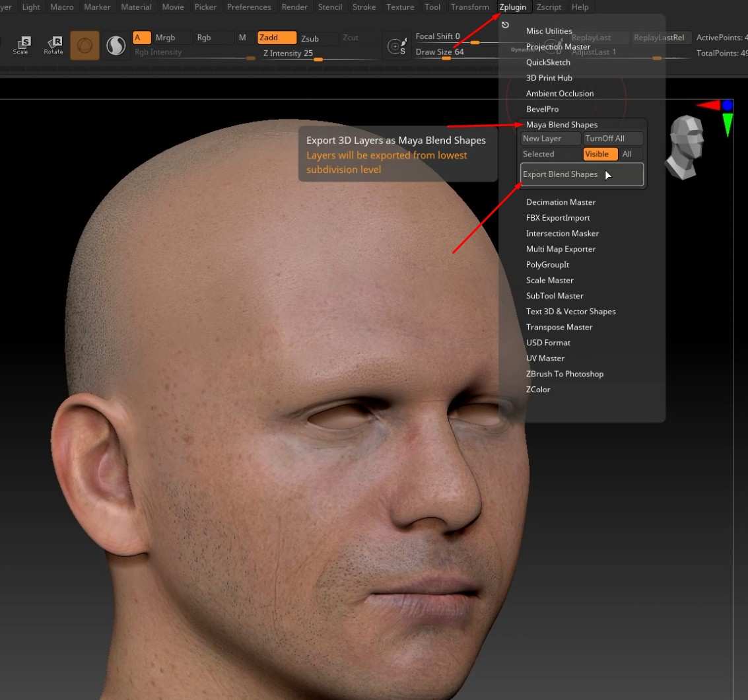
Task: Expand Intersection Masker plugin
Action: point(562,233)
